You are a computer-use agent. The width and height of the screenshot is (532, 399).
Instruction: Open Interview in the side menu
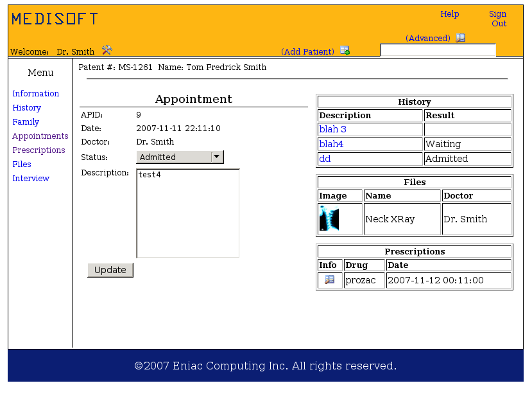coord(31,179)
